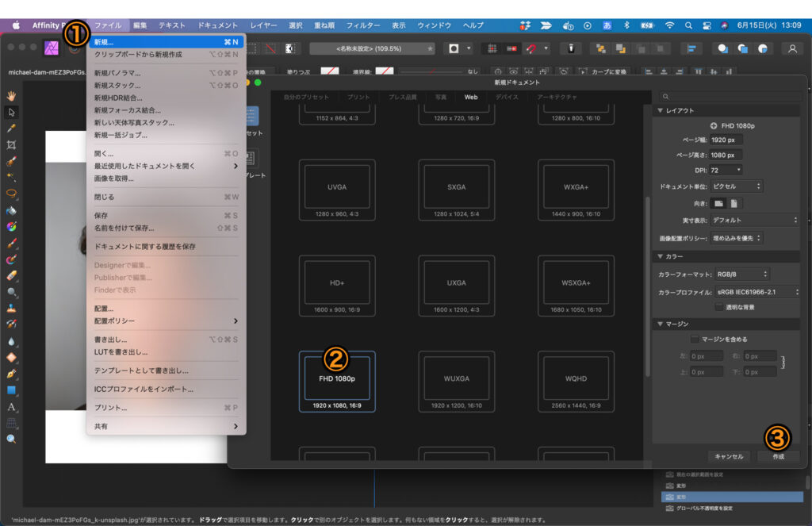The height and width of the screenshot is (526, 812).
Task: Select the Text tool marked A
Action: (x=12, y=407)
